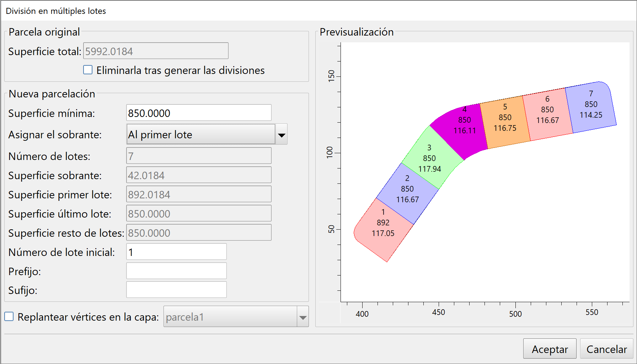Select the 'Al primer lote' combo box
Image resolution: width=637 pixels, height=364 pixels.
click(x=201, y=135)
